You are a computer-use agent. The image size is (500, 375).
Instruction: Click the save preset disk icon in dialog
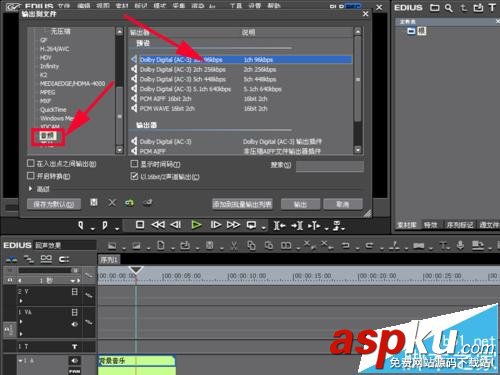coord(94,202)
